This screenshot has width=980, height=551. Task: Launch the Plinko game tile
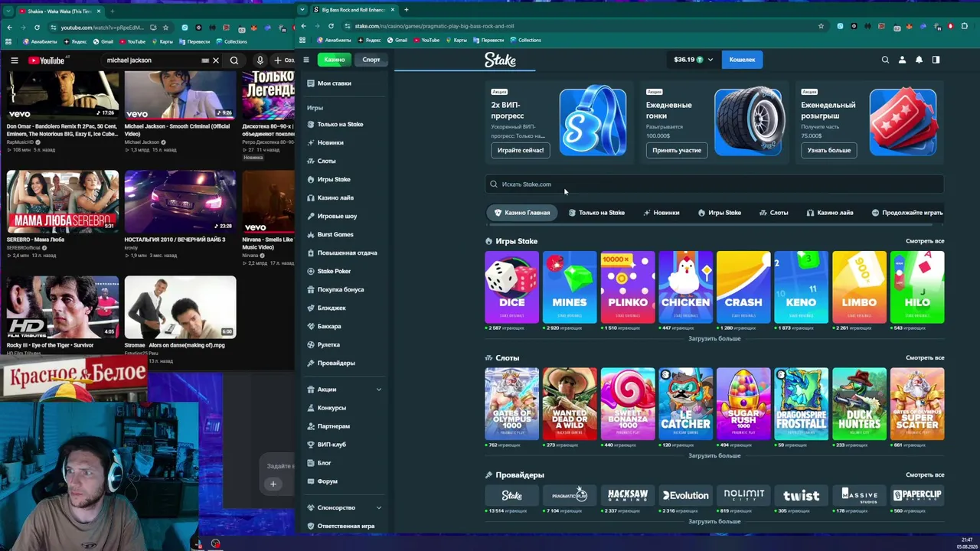click(x=628, y=287)
